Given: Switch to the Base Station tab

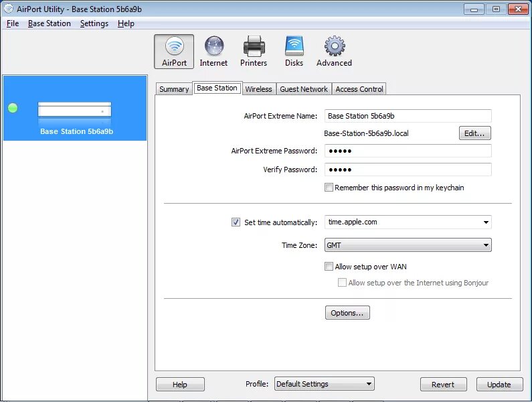Looking at the screenshot, I should (217, 88).
